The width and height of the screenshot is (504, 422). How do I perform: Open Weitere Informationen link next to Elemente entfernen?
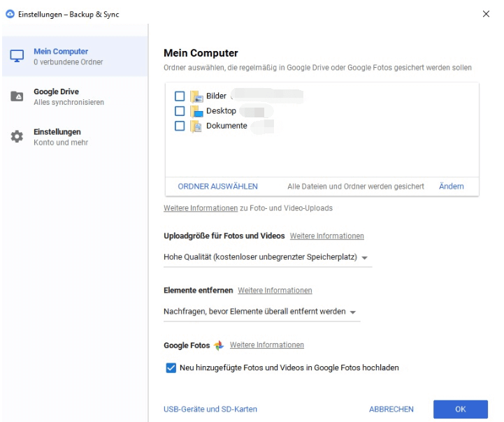click(275, 291)
